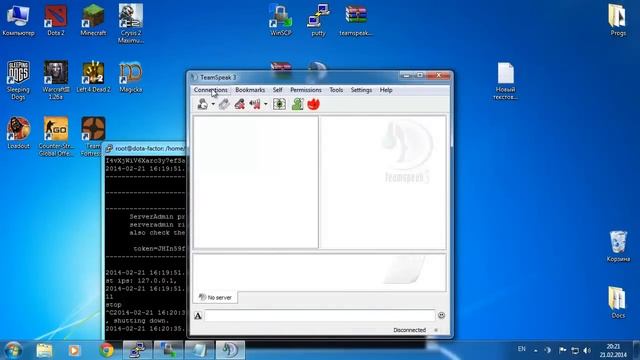Viewport: 640px width, 360px height.
Task: Open the Help menu
Action: [386, 90]
